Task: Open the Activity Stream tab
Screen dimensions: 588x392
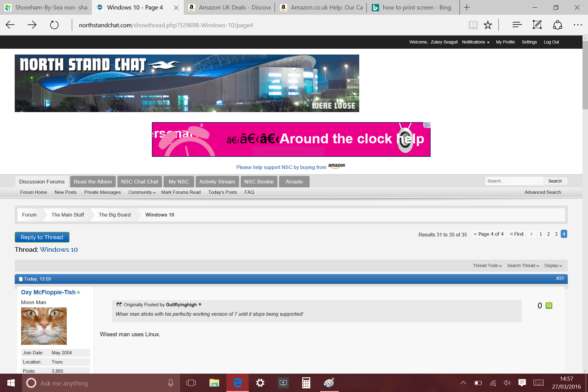Action: 217,182
